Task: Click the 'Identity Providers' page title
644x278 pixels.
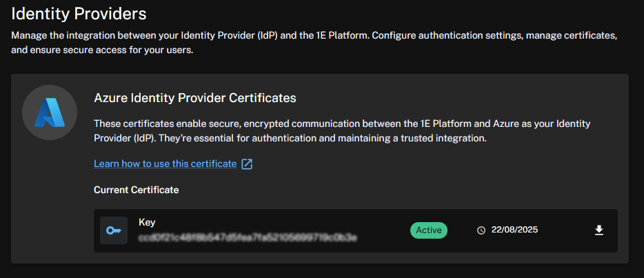Action: pos(79,12)
